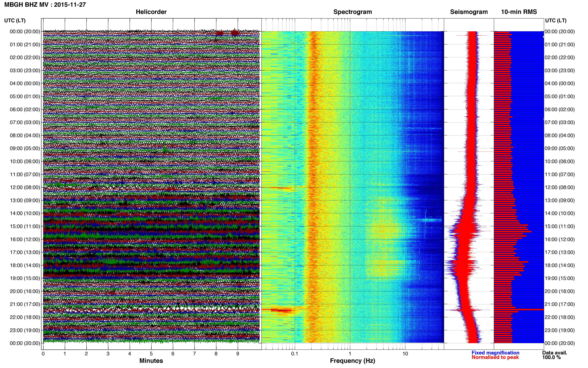Click the Normalised to peak legend text

495,357
